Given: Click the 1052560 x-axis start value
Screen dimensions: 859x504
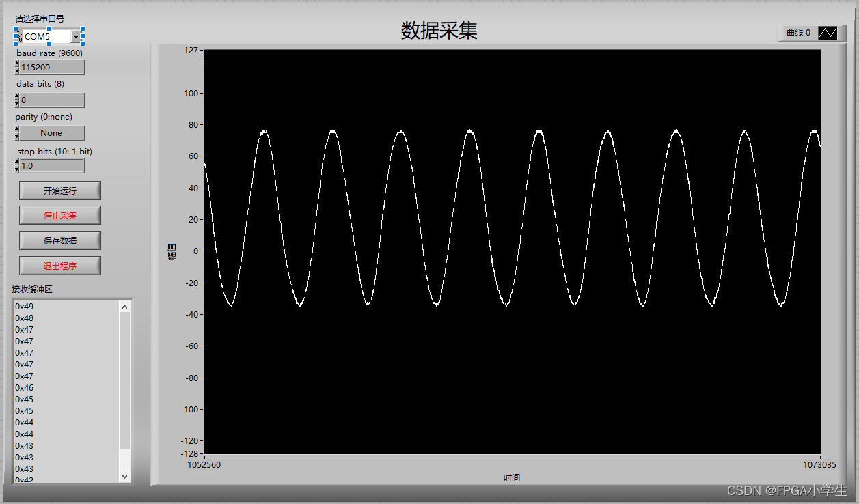Looking at the screenshot, I should [204, 465].
